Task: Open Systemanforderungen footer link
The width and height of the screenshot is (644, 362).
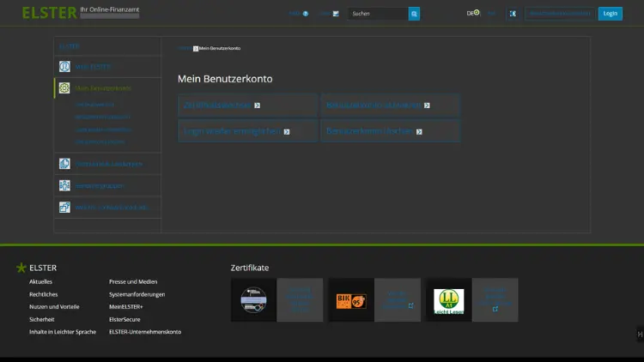Action: pyautogui.click(x=137, y=294)
